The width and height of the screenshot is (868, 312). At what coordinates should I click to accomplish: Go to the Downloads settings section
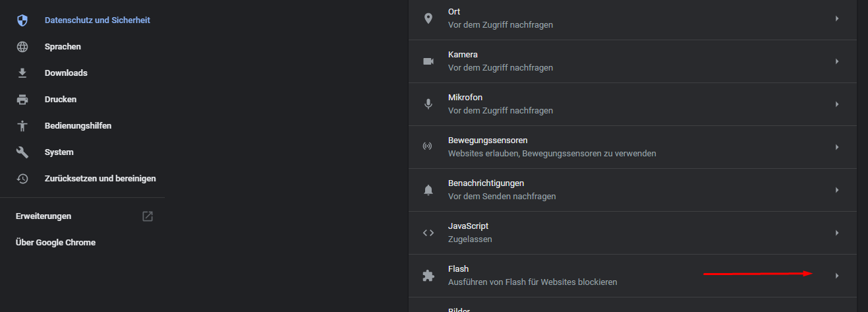66,73
